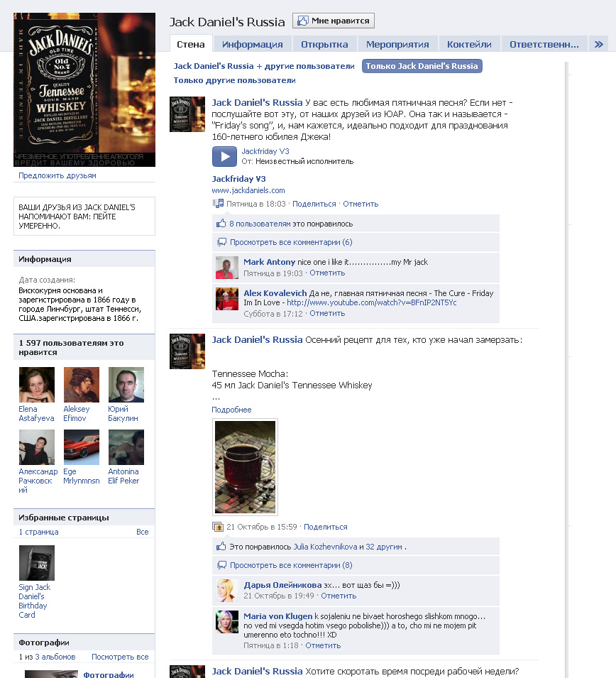Click Отметить on Дарья Олейникова's comment
Image resolution: width=616 pixels, height=678 pixels.
(x=339, y=596)
